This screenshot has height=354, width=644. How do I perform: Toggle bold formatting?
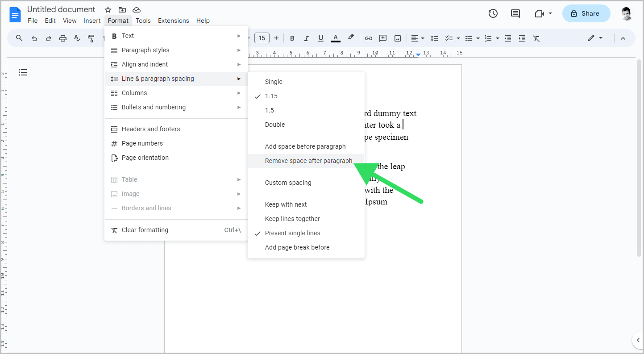(x=292, y=38)
